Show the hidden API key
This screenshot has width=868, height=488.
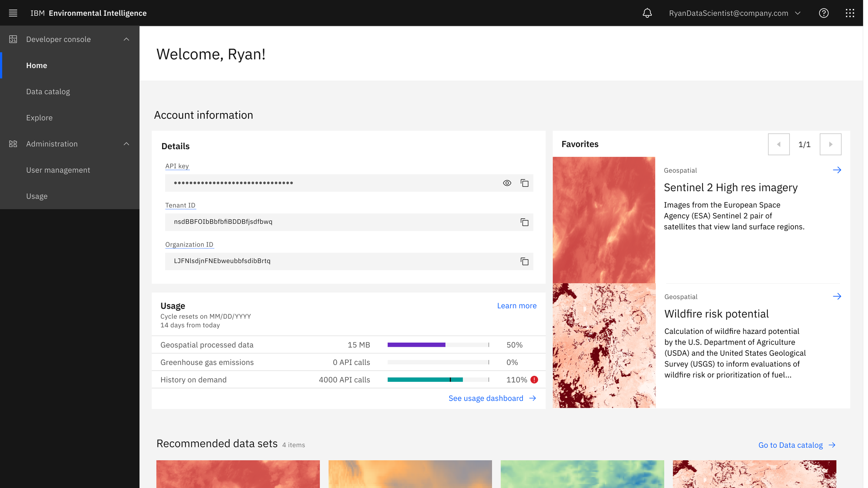click(507, 183)
